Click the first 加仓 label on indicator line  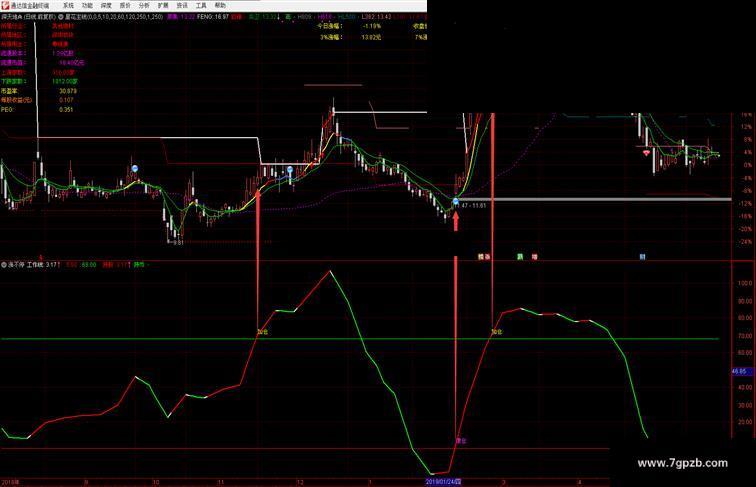click(x=262, y=332)
